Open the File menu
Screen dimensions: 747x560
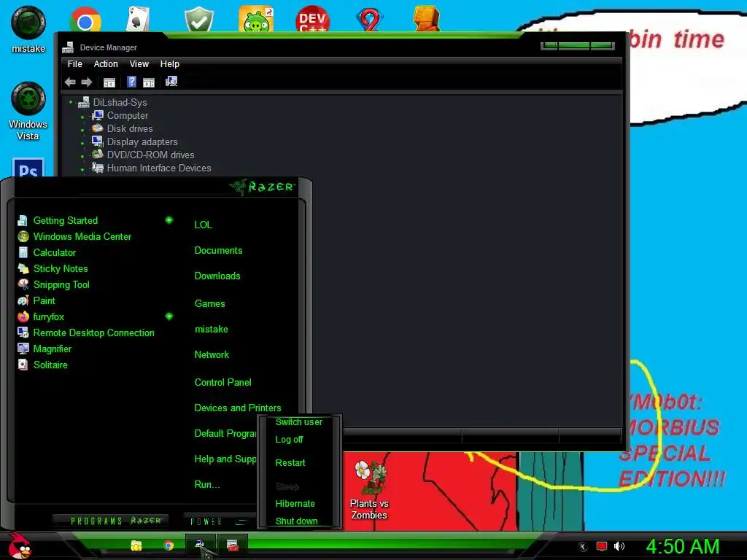[75, 64]
